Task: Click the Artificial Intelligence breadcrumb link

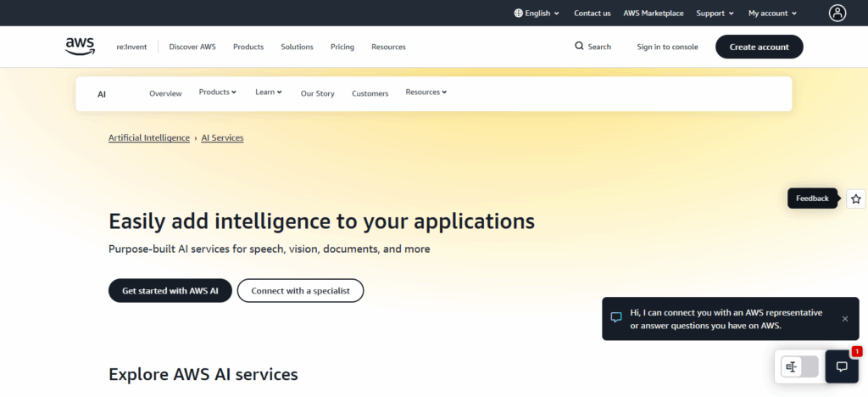Action: (x=149, y=137)
